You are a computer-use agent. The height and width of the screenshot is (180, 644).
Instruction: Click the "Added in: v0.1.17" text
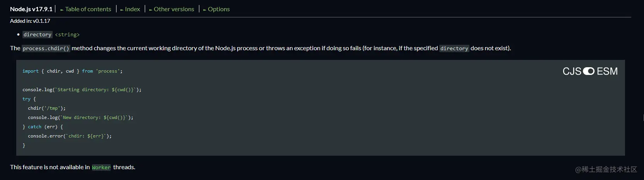pos(30,21)
